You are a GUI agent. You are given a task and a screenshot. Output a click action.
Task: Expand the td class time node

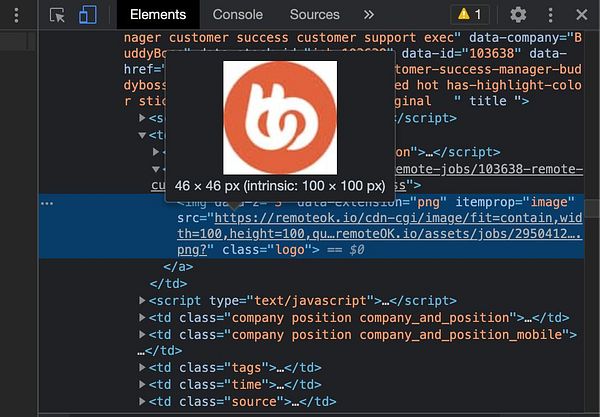(142, 384)
